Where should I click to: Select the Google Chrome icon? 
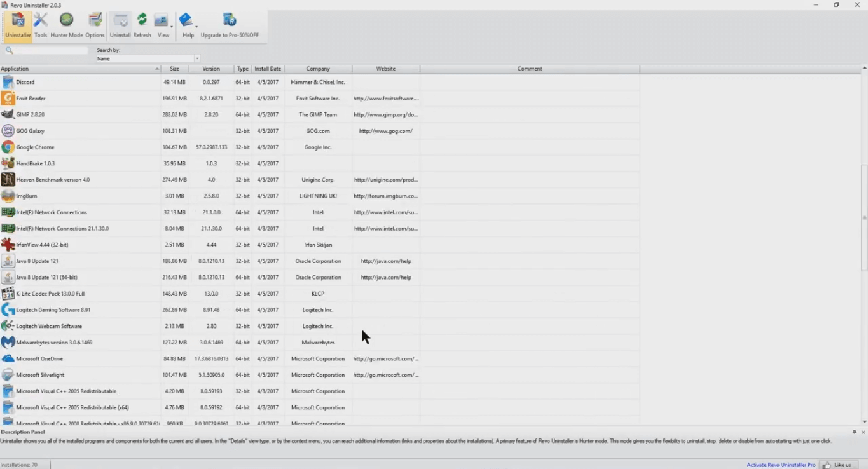[x=8, y=147]
